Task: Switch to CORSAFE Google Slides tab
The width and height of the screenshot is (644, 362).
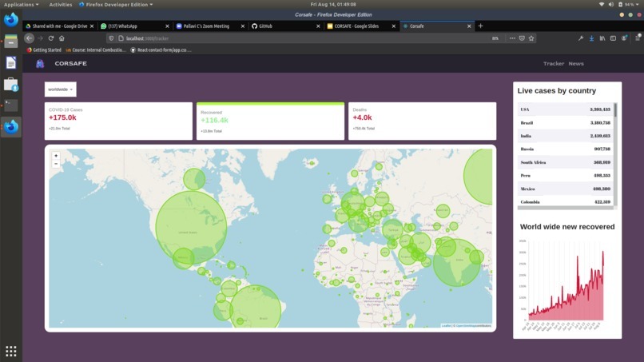Action: click(361, 26)
